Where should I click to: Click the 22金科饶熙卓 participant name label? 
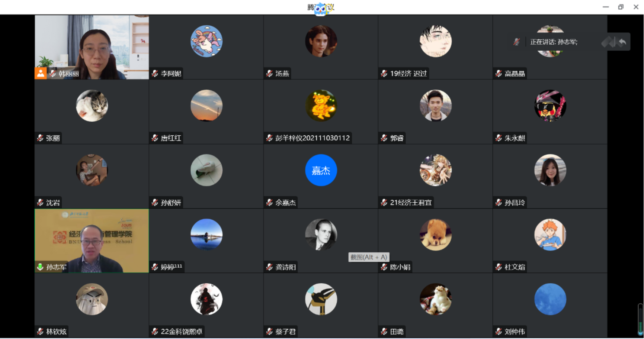(182, 332)
